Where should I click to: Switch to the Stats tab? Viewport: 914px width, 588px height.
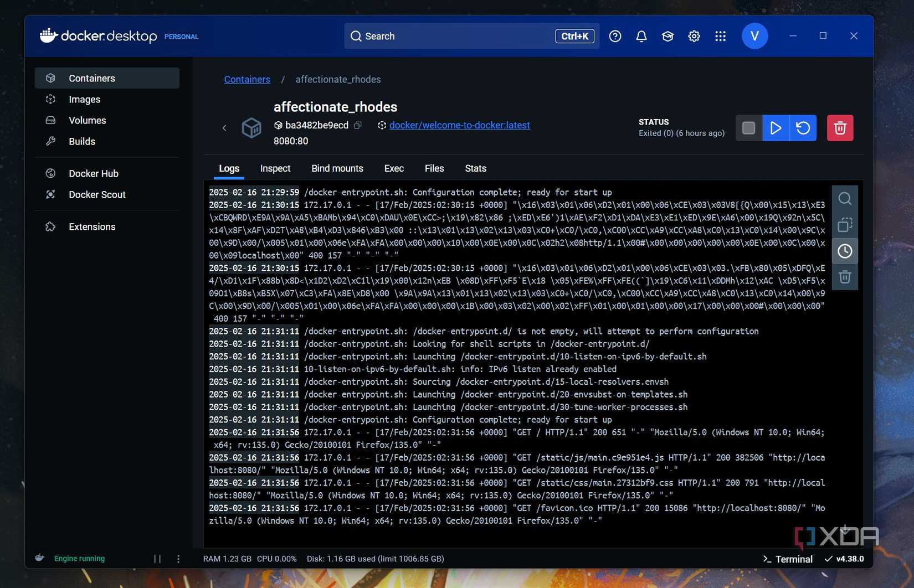[x=475, y=168]
